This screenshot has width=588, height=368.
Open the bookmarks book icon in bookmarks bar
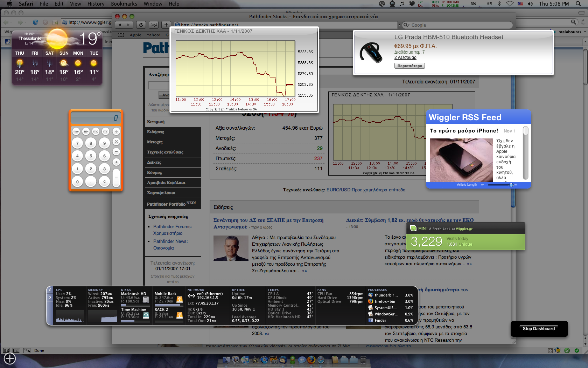[x=121, y=35]
